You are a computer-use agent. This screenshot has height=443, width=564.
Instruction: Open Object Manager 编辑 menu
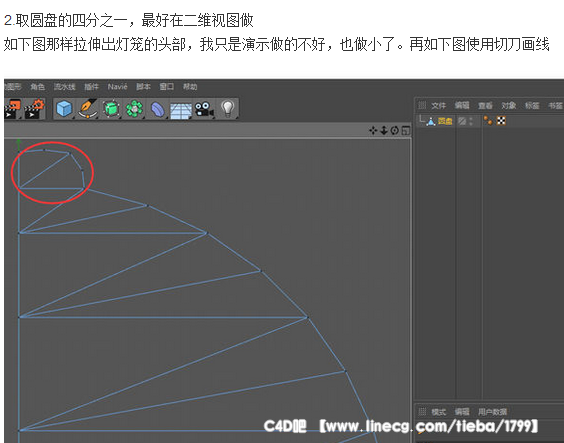point(462,105)
